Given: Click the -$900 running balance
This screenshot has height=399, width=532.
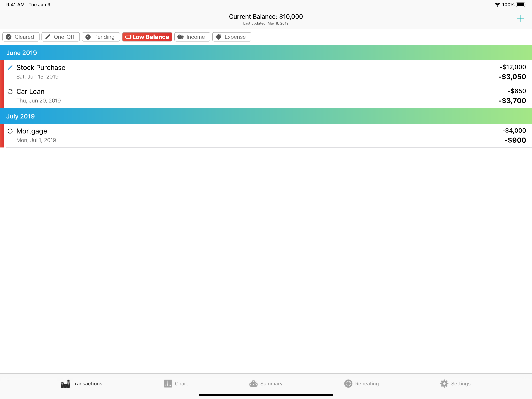Looking at the screenshot, I should (x=515, y=140).
